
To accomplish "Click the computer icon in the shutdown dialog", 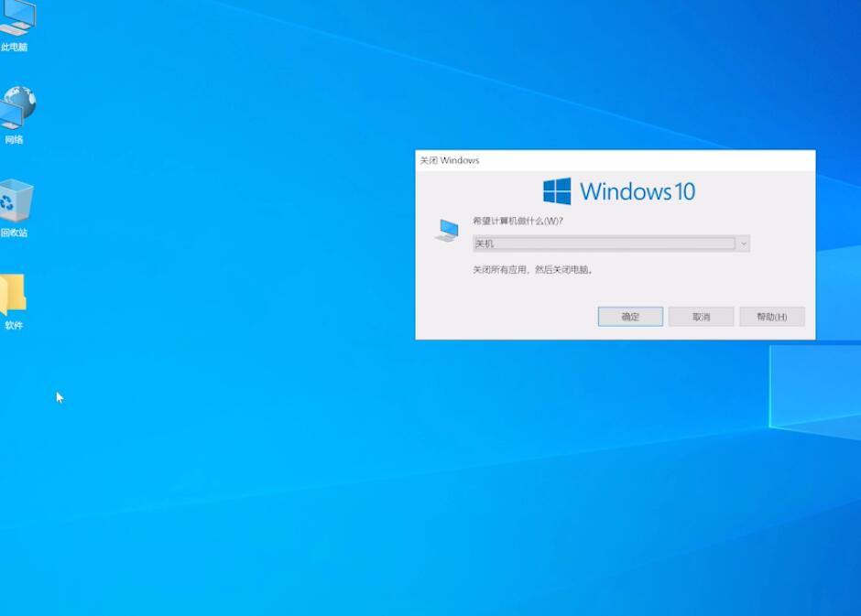I will click(447, 231).
